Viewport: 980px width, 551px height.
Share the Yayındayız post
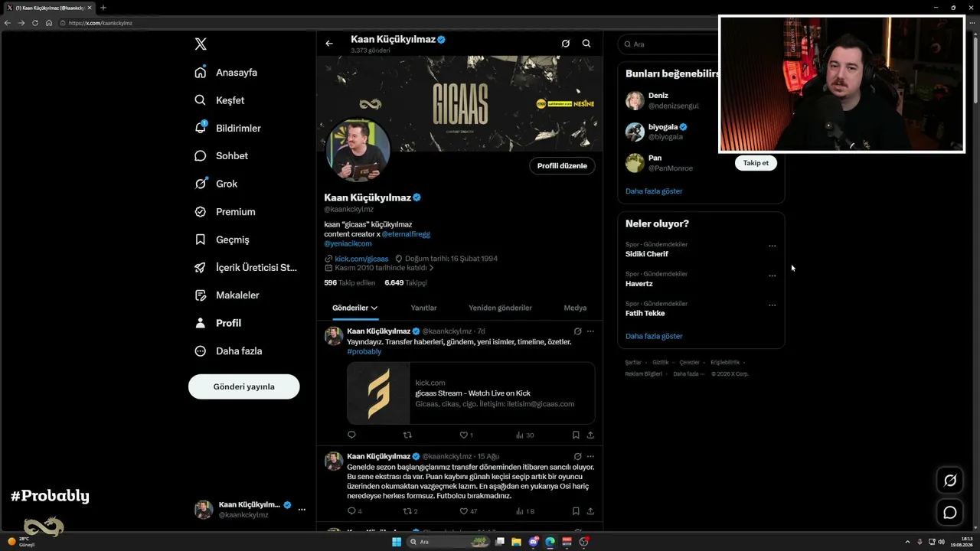tap(590, 435)
